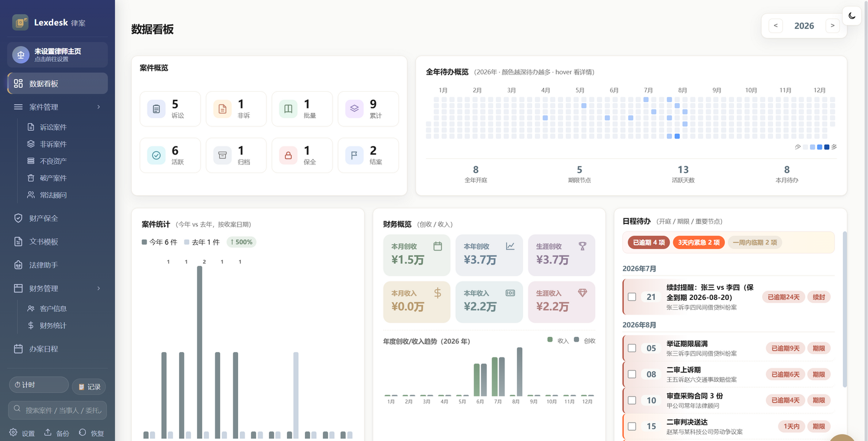The height and width of the screenshot is (441, 868).
Task: Click the 记录 button
Action: click(x=89, y=387)
